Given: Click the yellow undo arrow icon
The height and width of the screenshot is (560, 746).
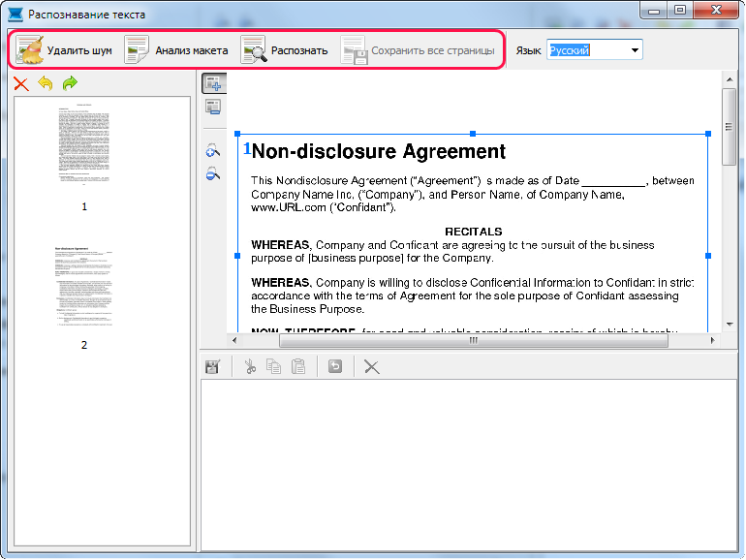Looking at the screenshot, I should click(46, 83).
